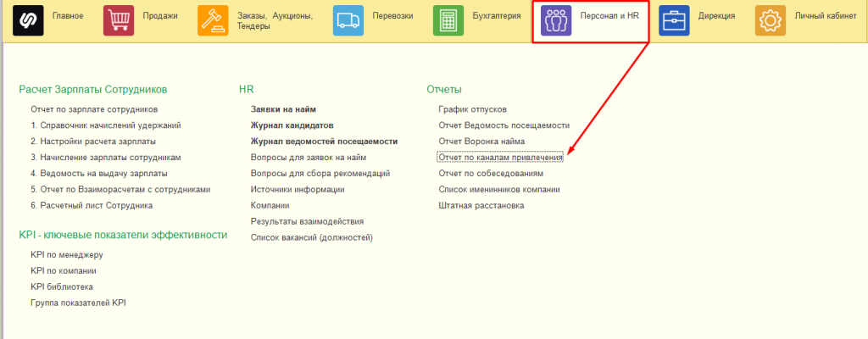
Task: Click the auction gavel icon
Action: tap(213, 20)
